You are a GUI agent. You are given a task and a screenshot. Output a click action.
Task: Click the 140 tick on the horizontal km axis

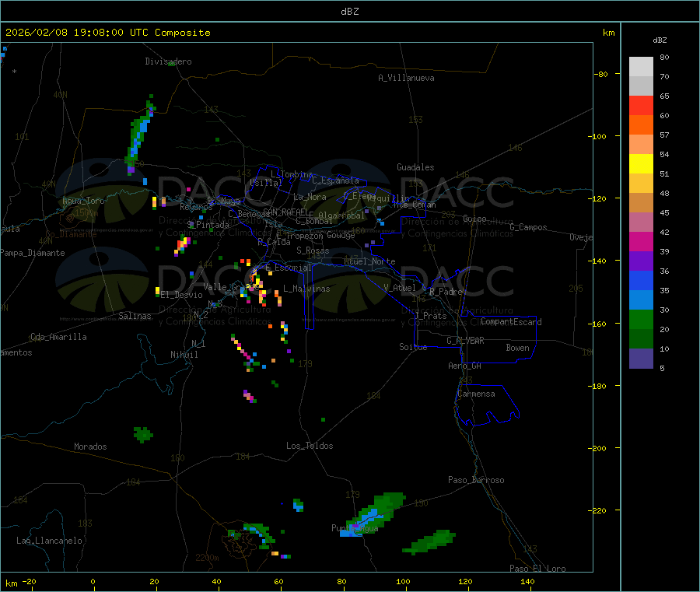click(x=527, y=581)
